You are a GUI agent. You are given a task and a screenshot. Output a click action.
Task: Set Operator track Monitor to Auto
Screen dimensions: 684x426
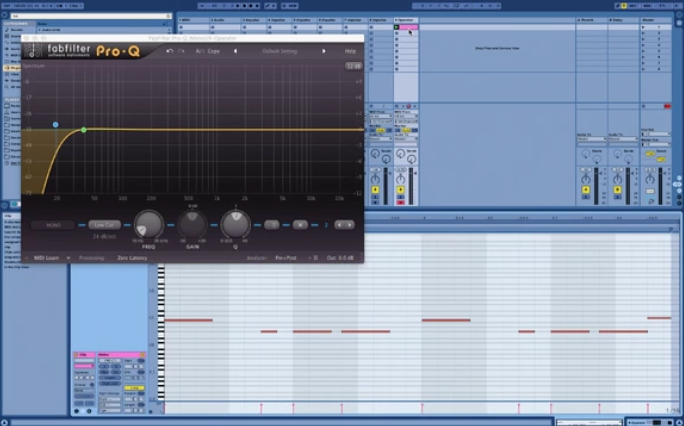point(407,130)
